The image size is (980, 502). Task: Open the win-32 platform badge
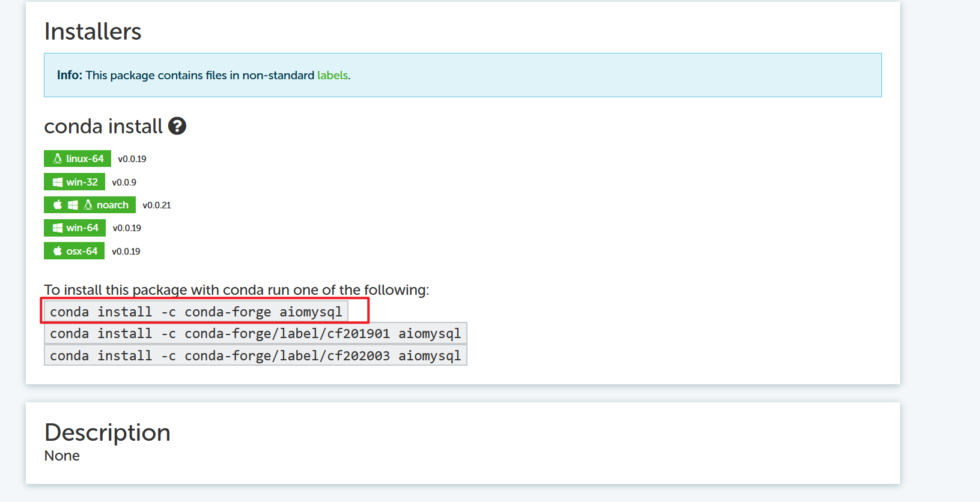click(x=75, y=182)
